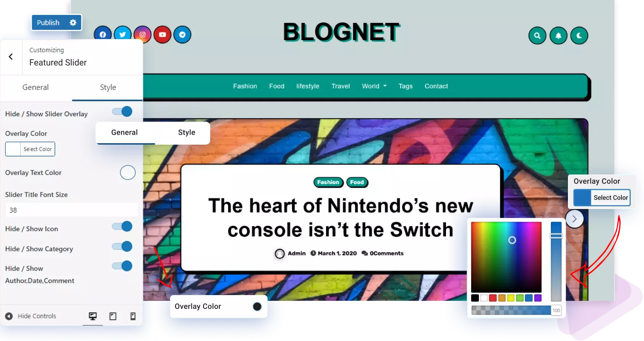Toggle Hide / Show Icon switch
The width and height of the screenshot is (644, 341).
122,227
